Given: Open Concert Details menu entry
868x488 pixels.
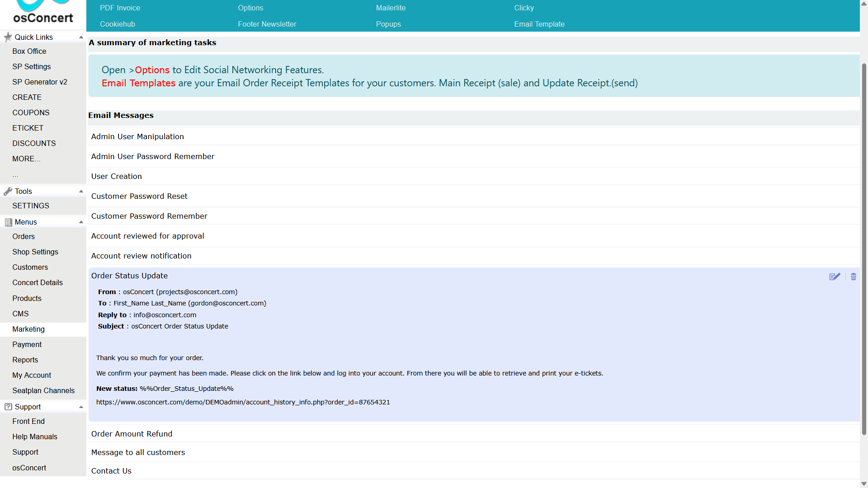Looking at the screenshot, I should point(38,282).
